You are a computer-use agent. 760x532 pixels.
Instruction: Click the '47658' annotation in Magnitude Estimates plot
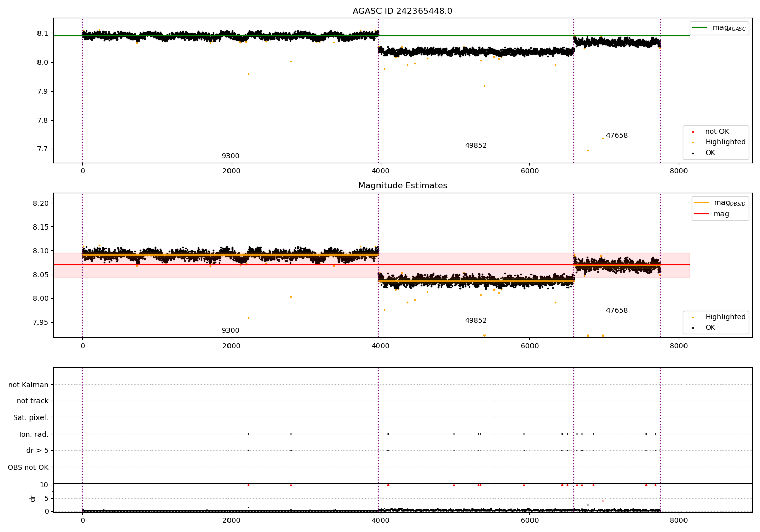click(617, 311)
